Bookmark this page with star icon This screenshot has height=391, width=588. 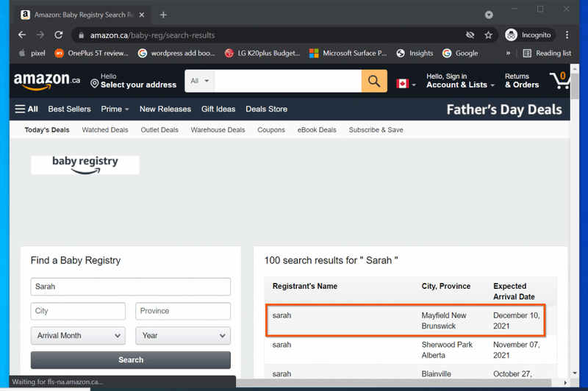click(x=488, y=35)
